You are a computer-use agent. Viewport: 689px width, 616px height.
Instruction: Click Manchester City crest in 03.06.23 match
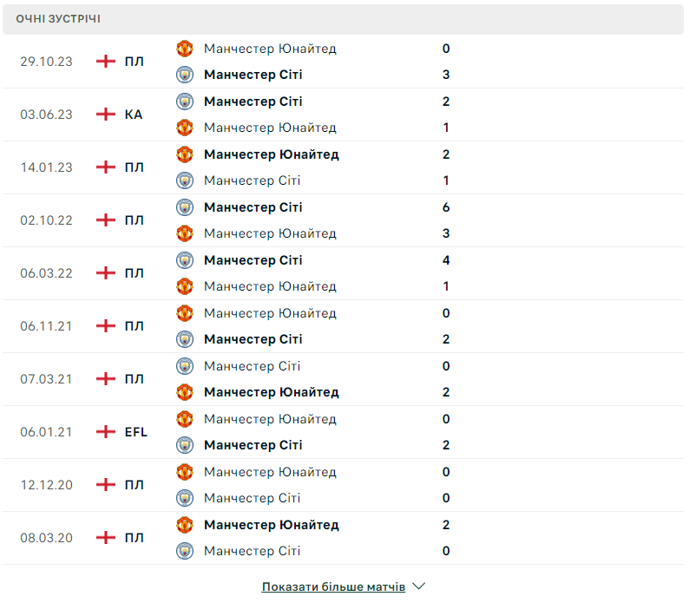coord(184,102)
